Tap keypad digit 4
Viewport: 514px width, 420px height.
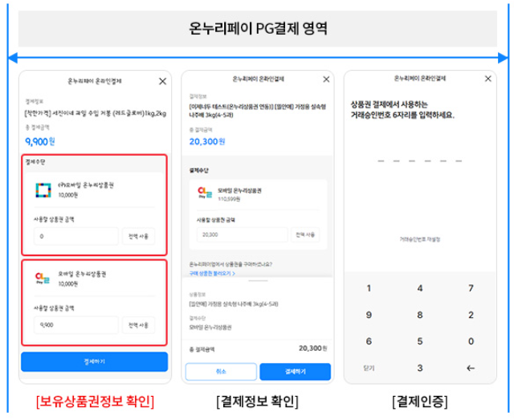(x=420, y=288)
